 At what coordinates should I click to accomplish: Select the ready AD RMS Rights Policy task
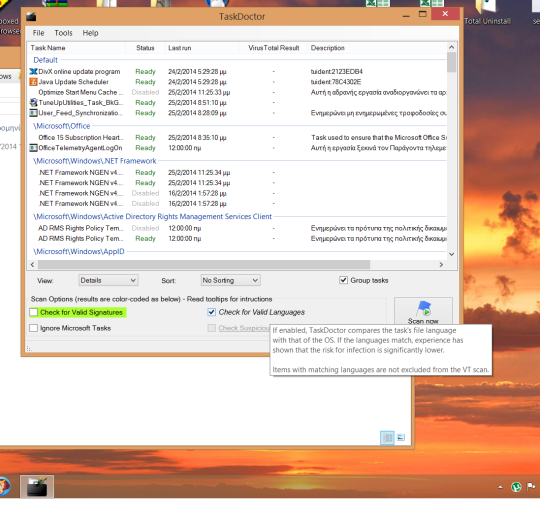[x=81, y=238]
